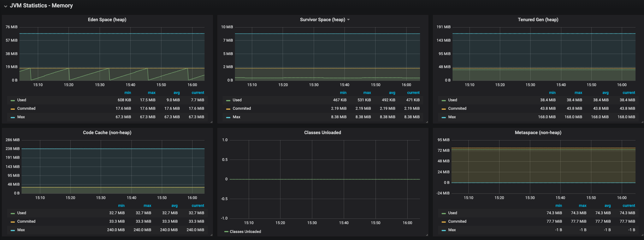Sort Eden Space legend by min column

(128, 93)
